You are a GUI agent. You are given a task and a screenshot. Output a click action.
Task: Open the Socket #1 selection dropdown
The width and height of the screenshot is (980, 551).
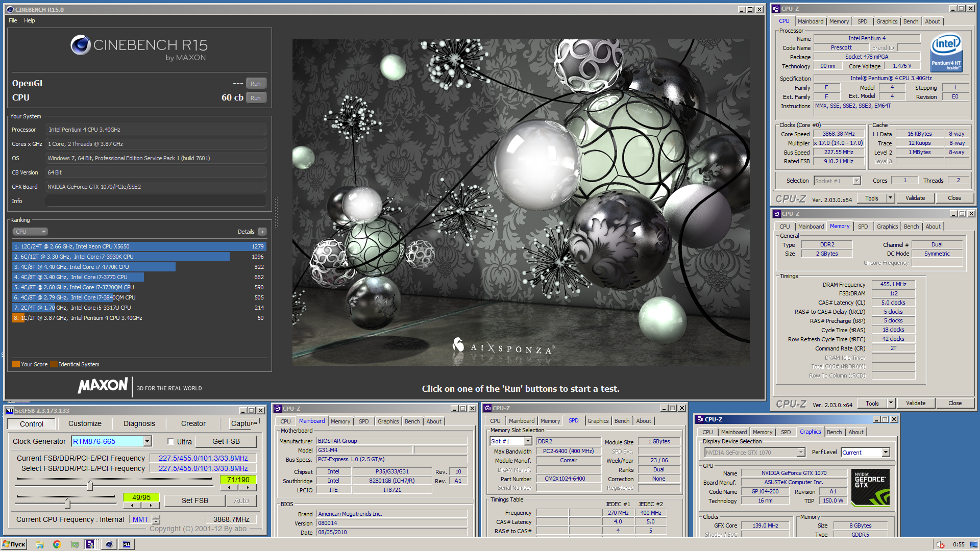pos(857,181)
